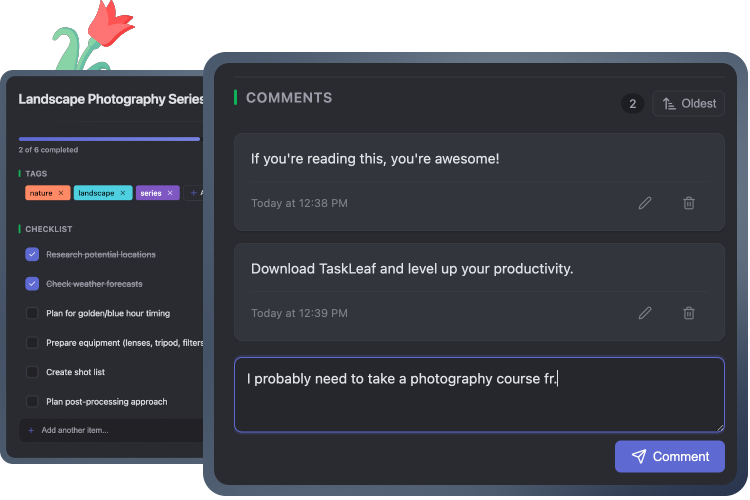The width and height of the screenshot is (750, 500).
Task: Uncheck "Check weather forecasts" checkbox
Action: pos(32,284)
